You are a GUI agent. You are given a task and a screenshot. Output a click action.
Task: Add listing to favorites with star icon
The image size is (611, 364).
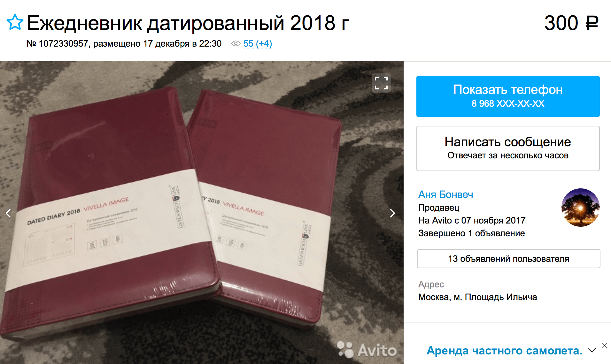(x=15, y=22)
